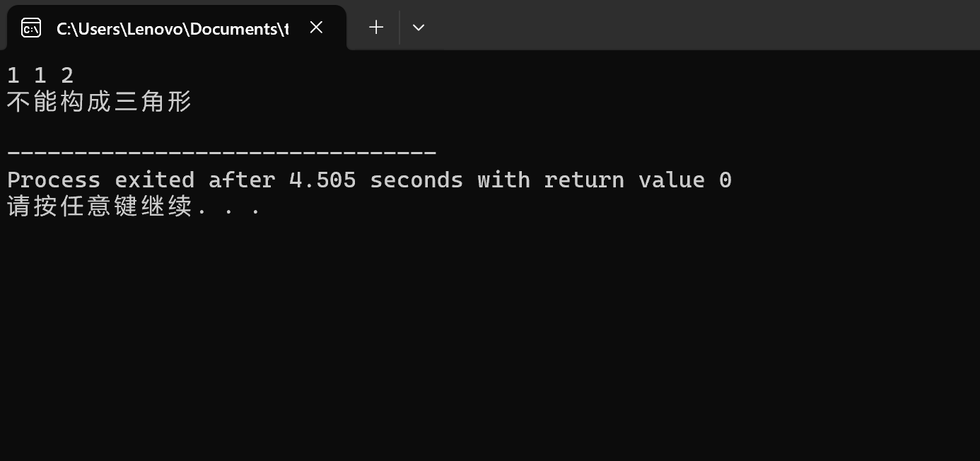Image resolution: width=980 pixels, height=461 pixels.
Task: Click the digit "2" in first line
Action: point(67,75)
